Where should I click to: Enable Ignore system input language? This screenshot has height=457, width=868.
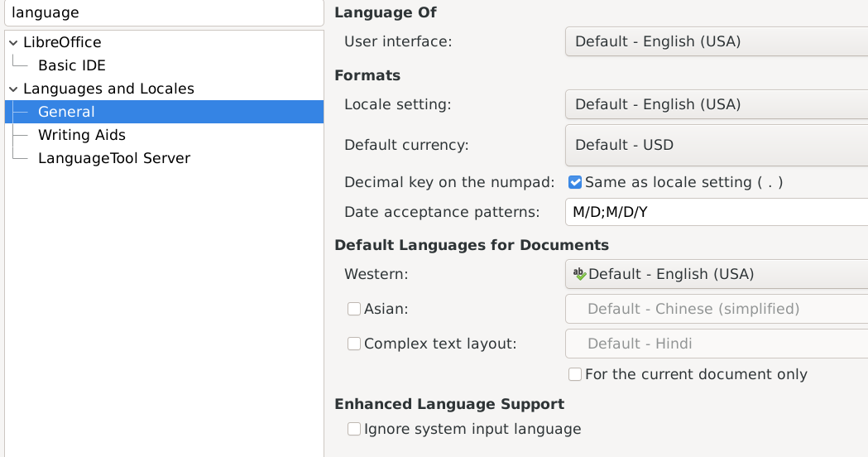click(x=354, y=429)
